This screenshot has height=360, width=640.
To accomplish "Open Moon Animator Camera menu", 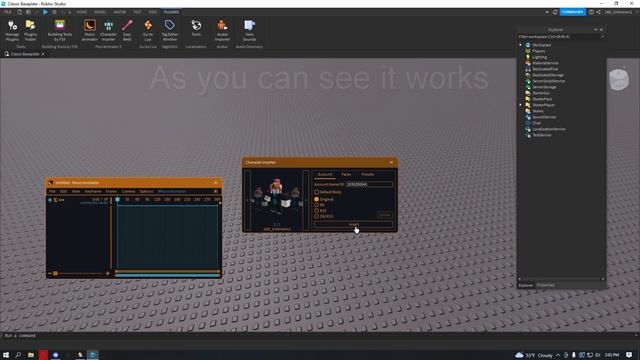I will (128, 191).
